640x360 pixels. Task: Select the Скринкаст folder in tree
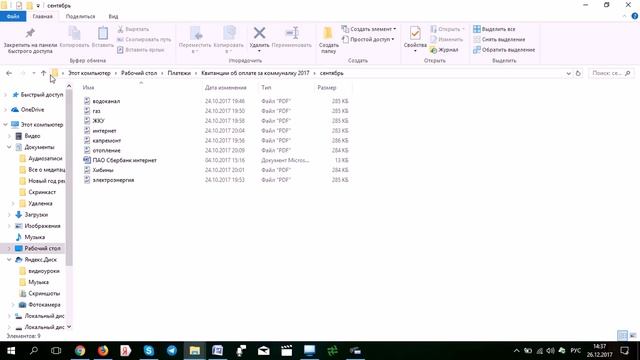(x=42, y=192)
